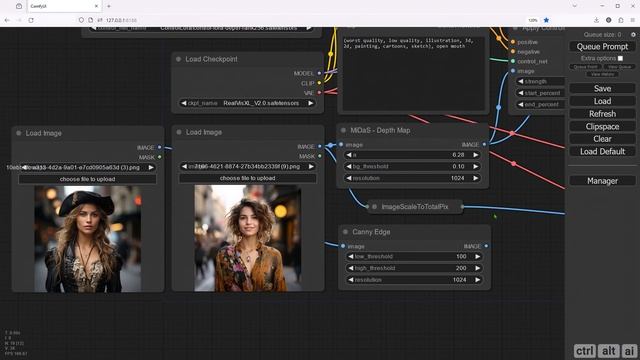Click MASK output socket of left Load Image
This screenshot has height=360, width=640.
[160, 157]
